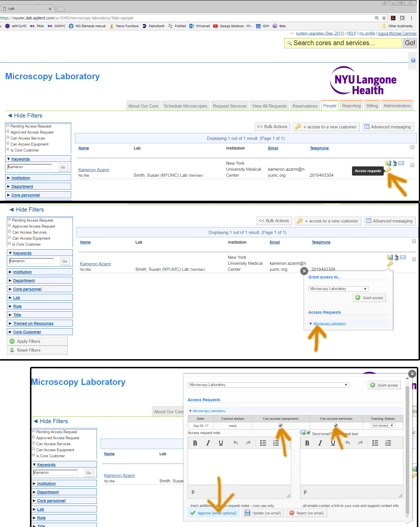This screenshot has height=527, width=420.
Task: Toggle the Send email checkbox
Action: click(x=309, y=433)
